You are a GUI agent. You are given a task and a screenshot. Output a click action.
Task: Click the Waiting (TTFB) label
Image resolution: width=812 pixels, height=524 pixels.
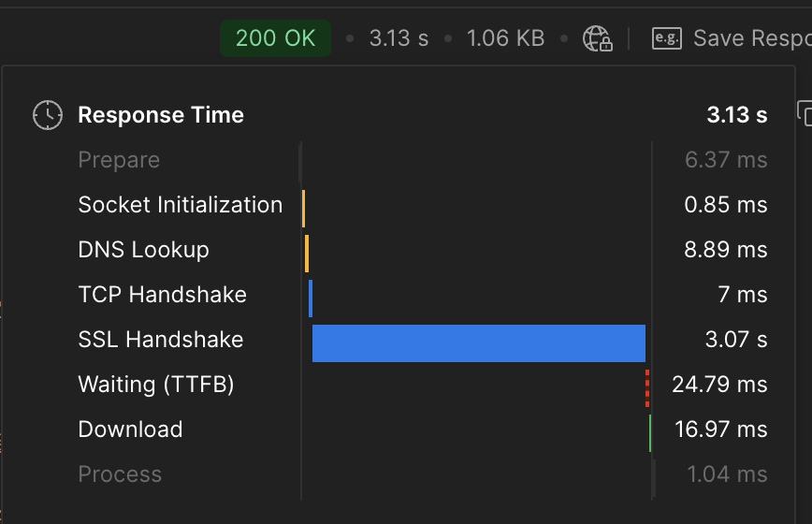[156, 385]
